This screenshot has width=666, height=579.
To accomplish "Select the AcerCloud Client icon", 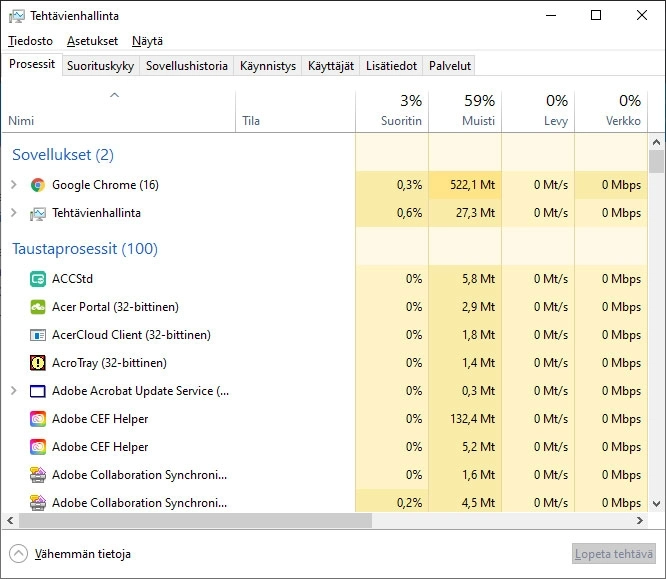I will [38, 335].
